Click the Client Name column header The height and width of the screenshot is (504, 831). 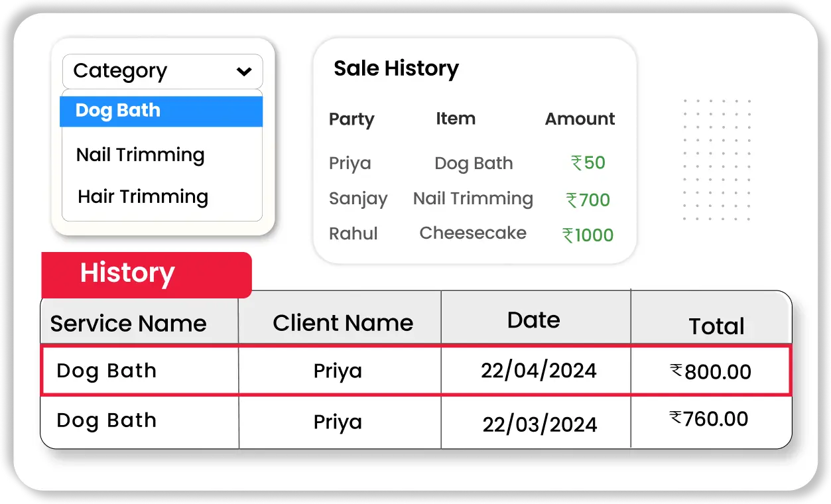343,323
